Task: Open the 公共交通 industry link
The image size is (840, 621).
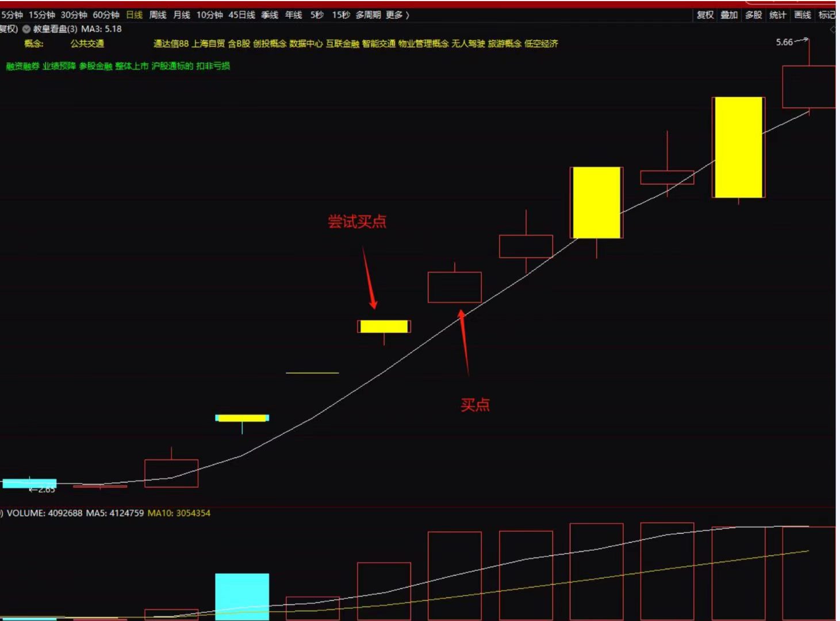Action: coord(87,44)
